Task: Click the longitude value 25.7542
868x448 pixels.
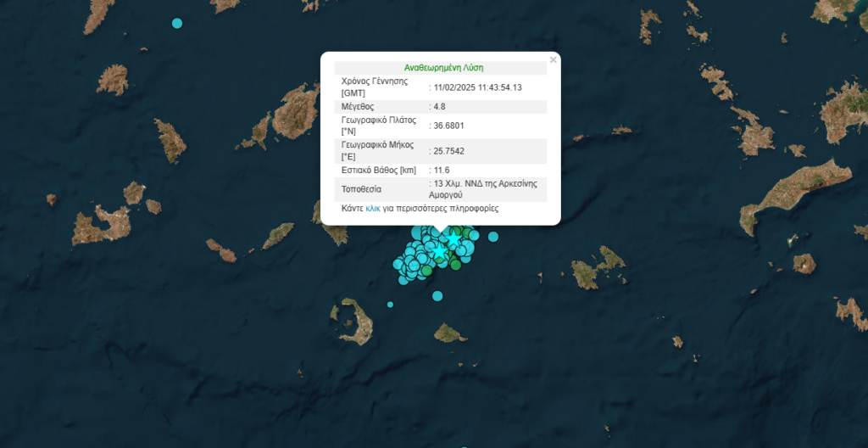Action: [x=449, y=151]
